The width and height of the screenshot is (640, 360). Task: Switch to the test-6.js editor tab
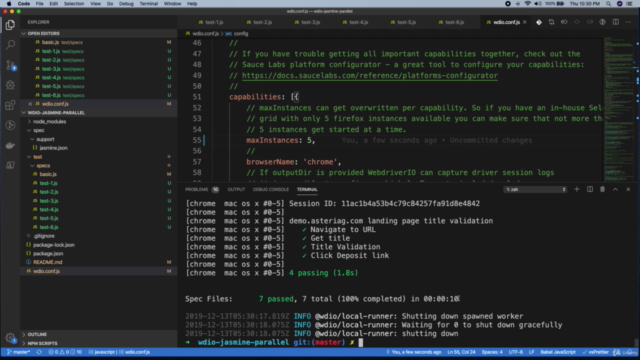point(451,22)
